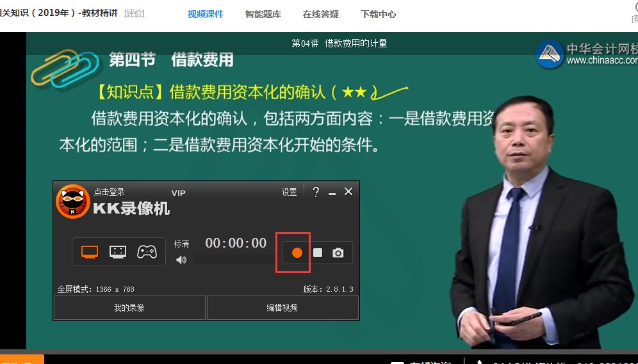The image size is (638, 364).
Task: Stop recording with the square stop button
Action: click(x=318, y=253)
